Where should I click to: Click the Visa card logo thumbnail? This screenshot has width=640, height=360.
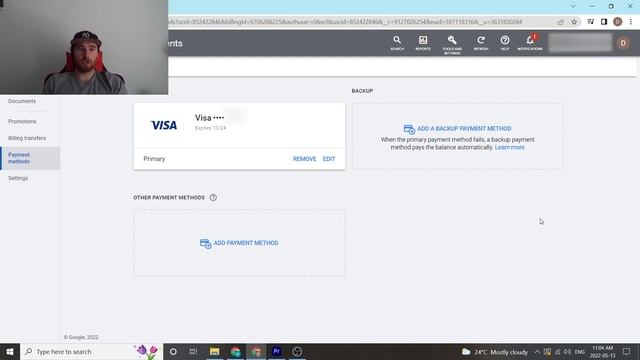coord(164,125)
